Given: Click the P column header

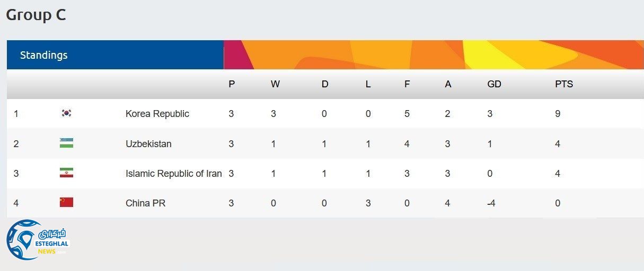Looking at the screenshot, I should coord(232,84).
